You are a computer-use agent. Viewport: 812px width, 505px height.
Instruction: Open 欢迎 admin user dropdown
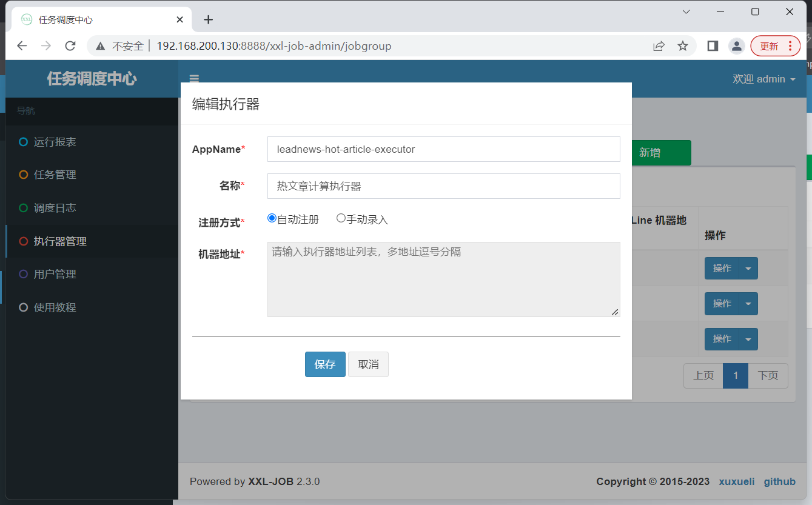click(x=763, y=79)
